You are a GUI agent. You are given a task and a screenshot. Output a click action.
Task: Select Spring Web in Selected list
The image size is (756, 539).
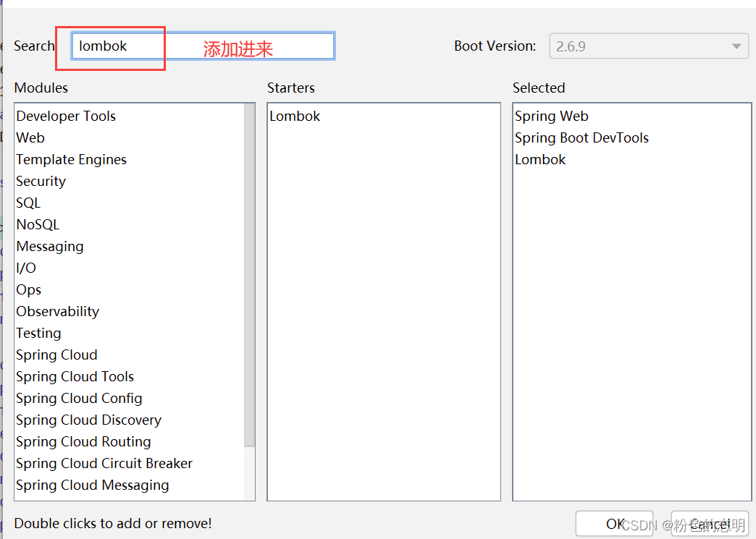(x=551, y=116)
